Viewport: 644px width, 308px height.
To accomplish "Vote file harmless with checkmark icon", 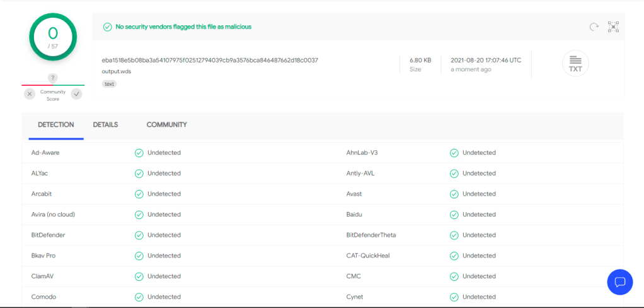I will pos(76,94).
